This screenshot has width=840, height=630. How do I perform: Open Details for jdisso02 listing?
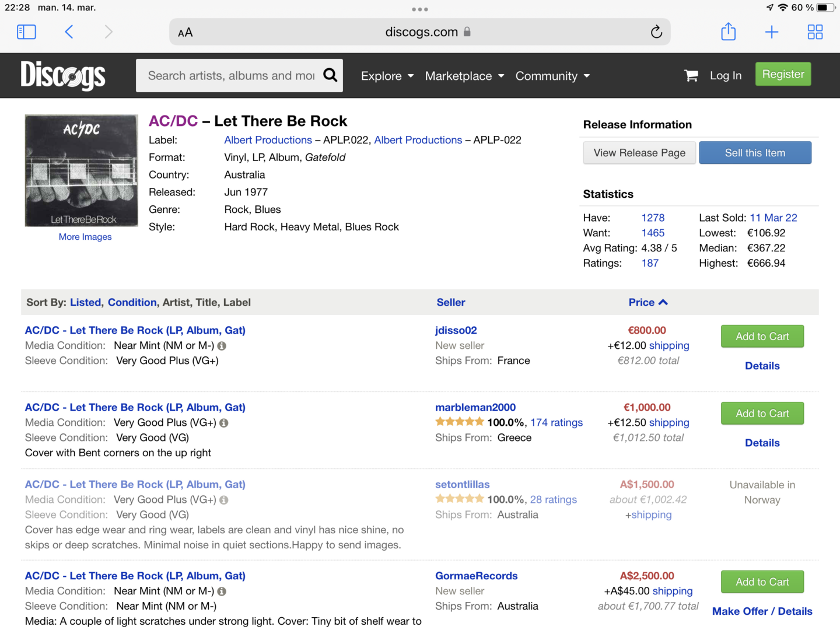[762, 366]
